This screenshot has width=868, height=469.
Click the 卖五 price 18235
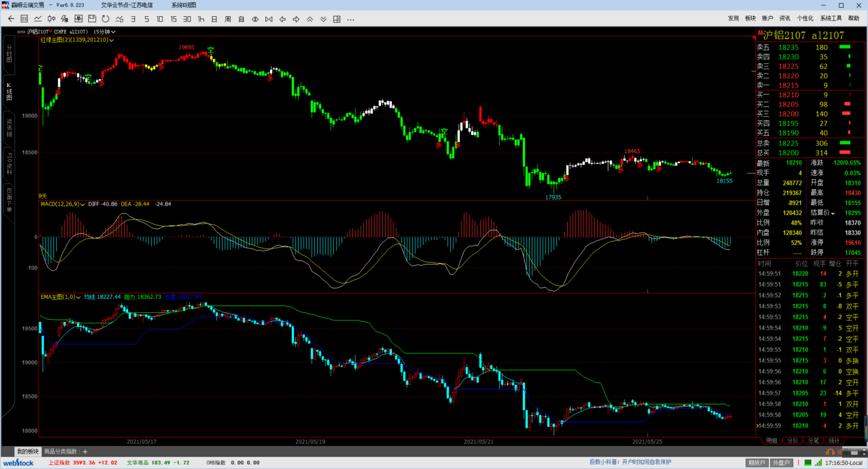click(788, 48)
